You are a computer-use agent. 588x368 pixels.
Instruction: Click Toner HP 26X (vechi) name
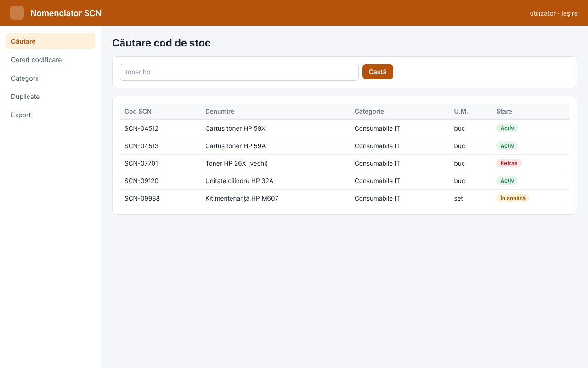(x=237, y=163)
